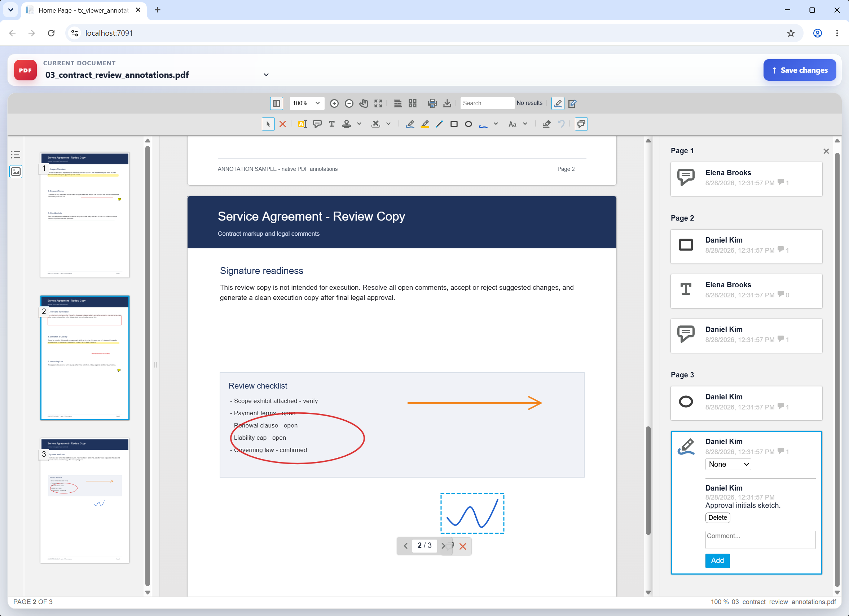
Task: Select the eraser tool
Action: click(x=546, y=124)
